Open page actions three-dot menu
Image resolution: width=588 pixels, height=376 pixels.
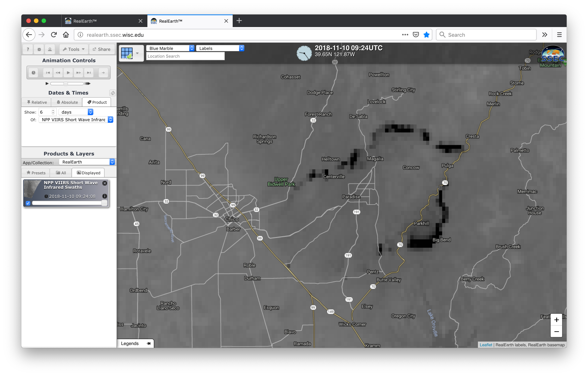(x=405, y=35)
